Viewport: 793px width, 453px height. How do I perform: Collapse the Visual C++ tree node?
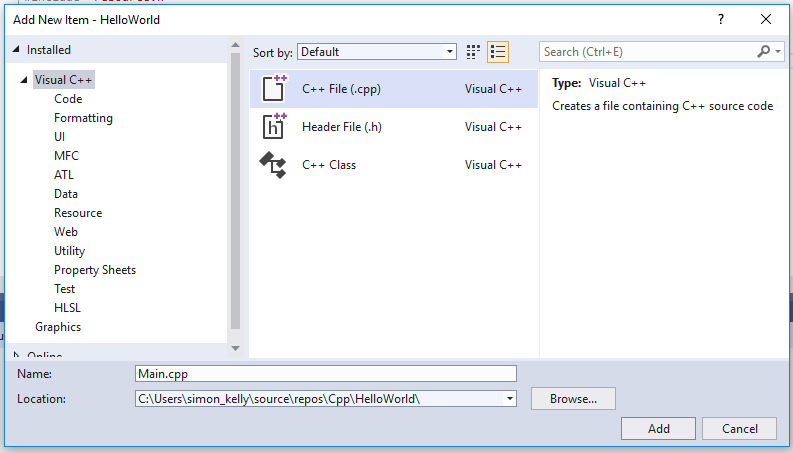pos(24,80)
